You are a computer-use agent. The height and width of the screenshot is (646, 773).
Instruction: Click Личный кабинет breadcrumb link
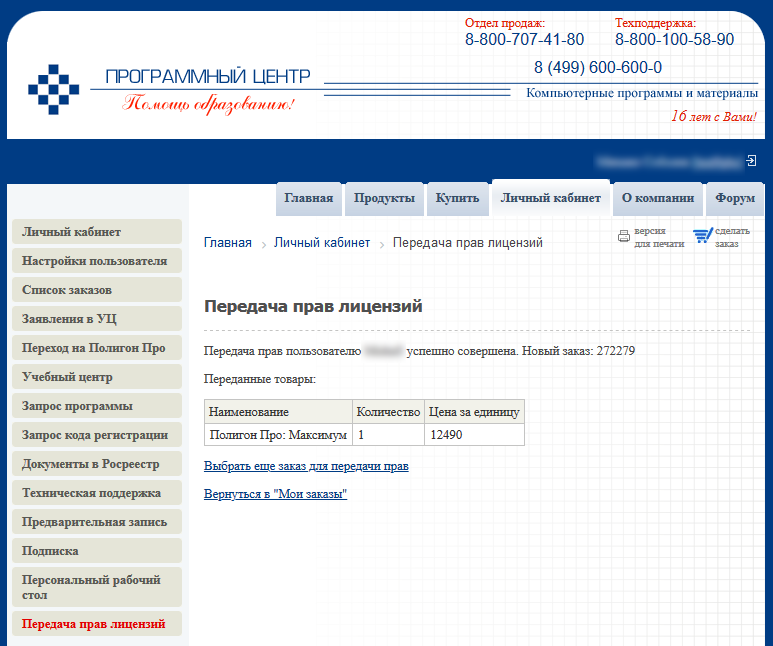322,243
